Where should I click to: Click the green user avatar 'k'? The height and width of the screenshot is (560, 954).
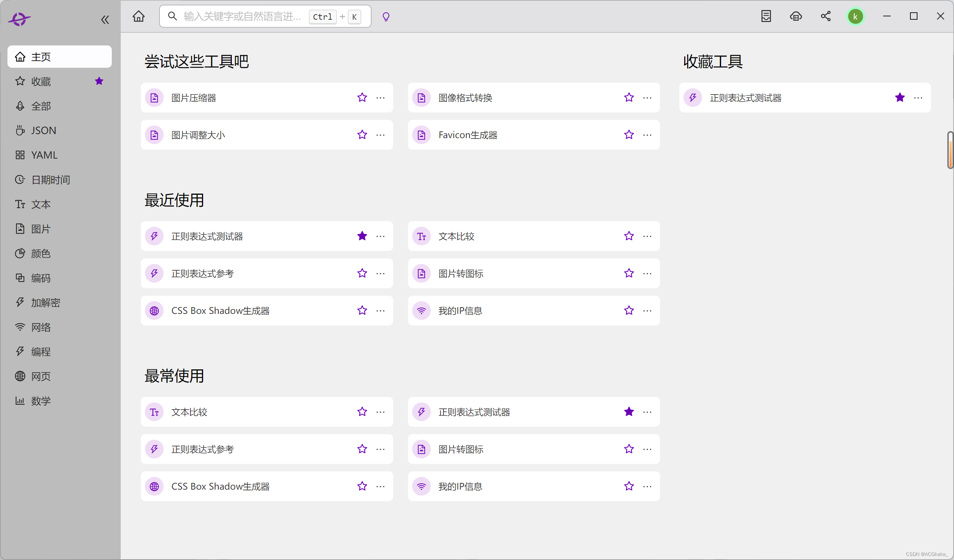click(855, 17)
